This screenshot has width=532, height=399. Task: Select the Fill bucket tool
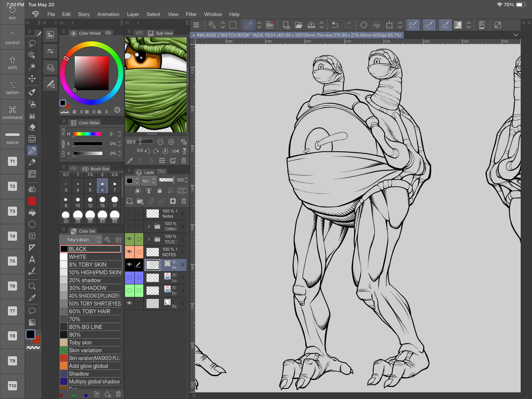[32, 213]
